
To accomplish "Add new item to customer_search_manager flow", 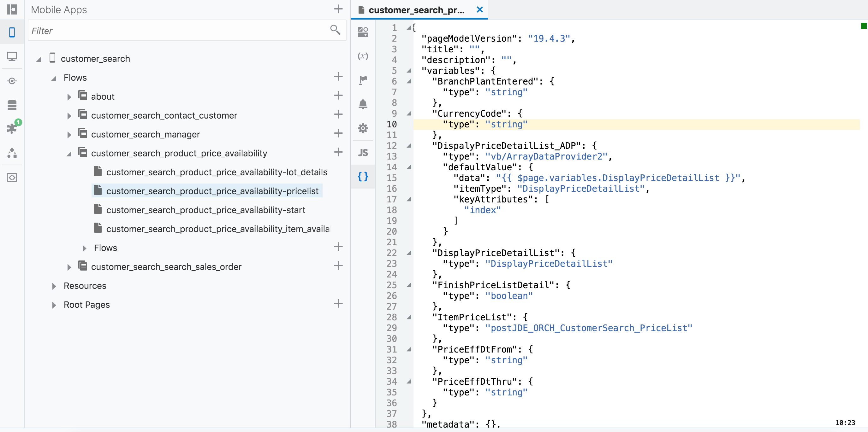I will [338, 133].
